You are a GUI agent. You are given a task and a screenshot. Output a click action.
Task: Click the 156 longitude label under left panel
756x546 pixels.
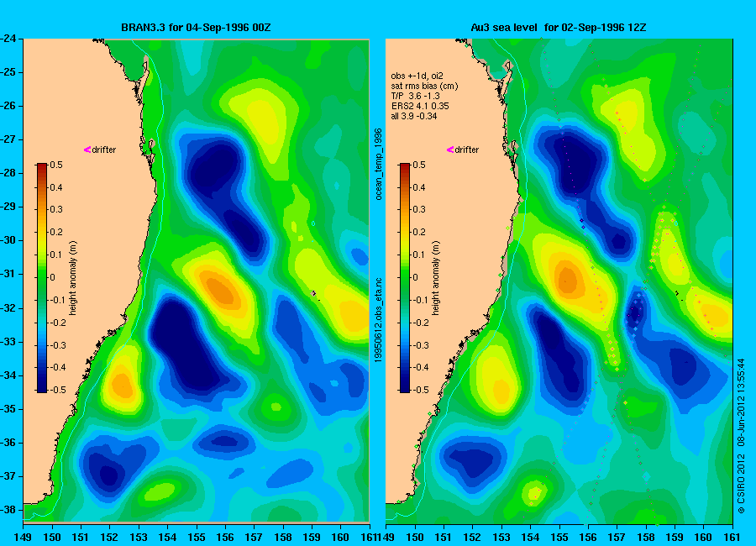(225, 538)
